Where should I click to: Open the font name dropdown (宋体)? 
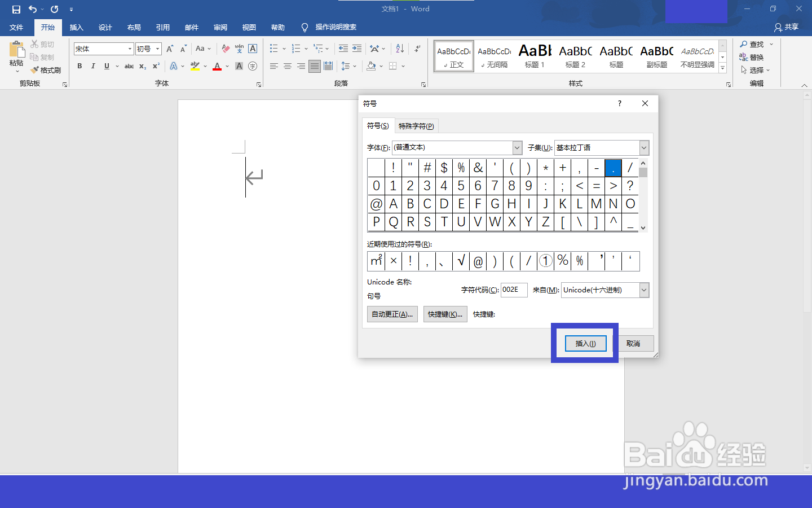click(x=130, y=49)
